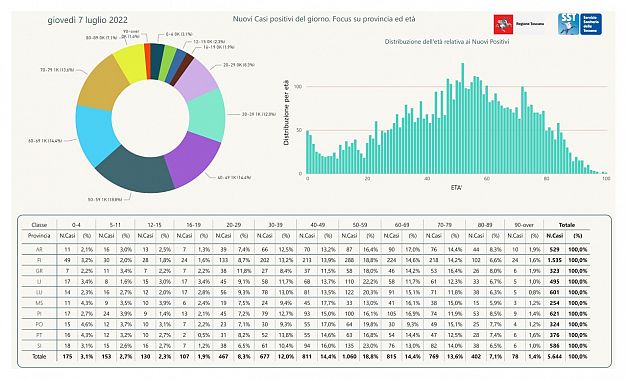Select the 40-49 purple donut segment
The height and width of the screenshot is (380, 627).
193,158
